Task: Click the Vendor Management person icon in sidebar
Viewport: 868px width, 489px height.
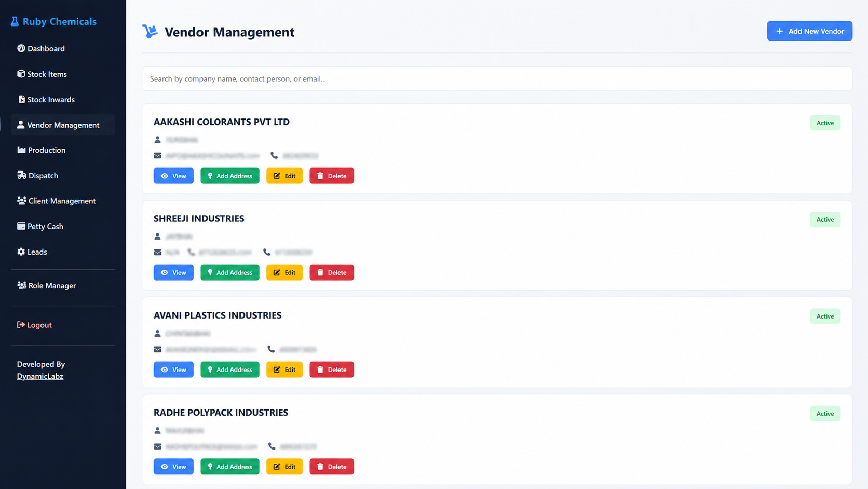Action: point(21,125)
